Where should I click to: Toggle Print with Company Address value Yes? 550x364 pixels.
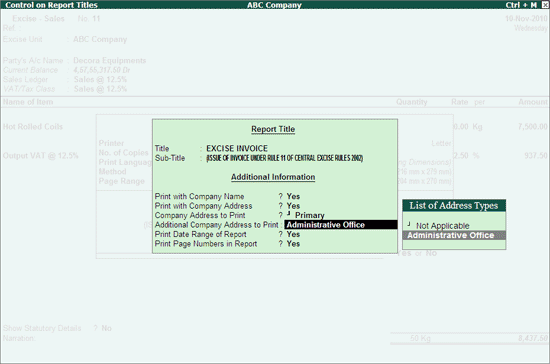293,206
